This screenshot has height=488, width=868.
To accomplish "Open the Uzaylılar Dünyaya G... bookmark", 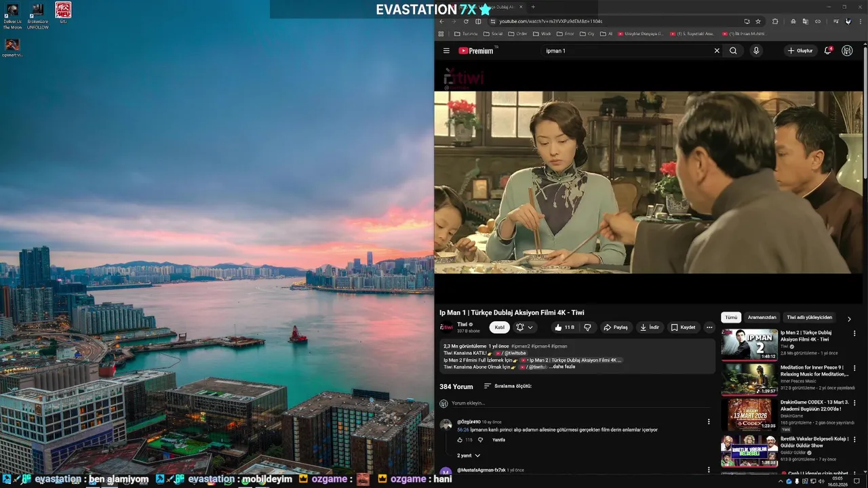I will pyautogui.click(x=640, y=33).
